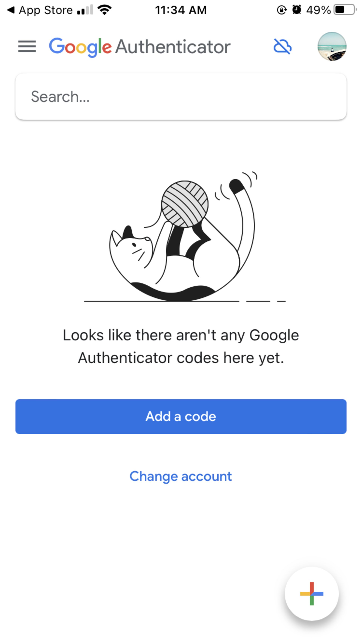Tap the Search input field
362x644 pixels.
(181, 96)
